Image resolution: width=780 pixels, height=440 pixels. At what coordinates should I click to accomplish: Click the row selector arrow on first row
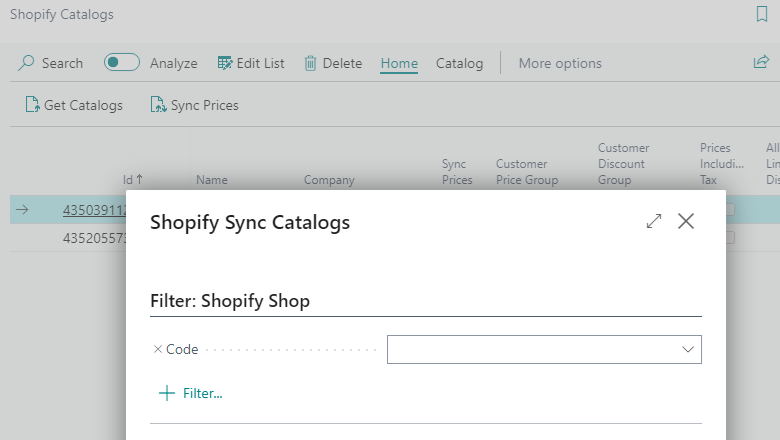(x=22, y=210)
